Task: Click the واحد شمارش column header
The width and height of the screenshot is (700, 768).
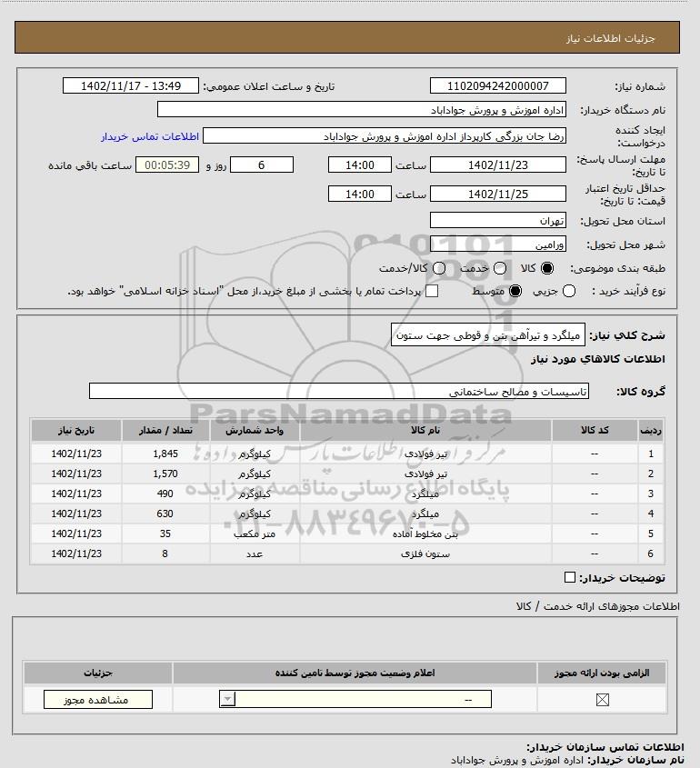Action: tap(255, 431)
